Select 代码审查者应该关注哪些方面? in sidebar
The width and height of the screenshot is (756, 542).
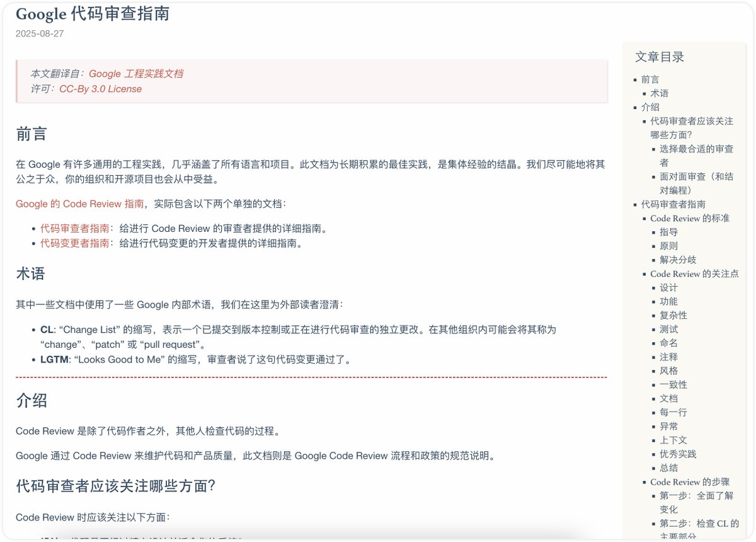click(692, 127)
